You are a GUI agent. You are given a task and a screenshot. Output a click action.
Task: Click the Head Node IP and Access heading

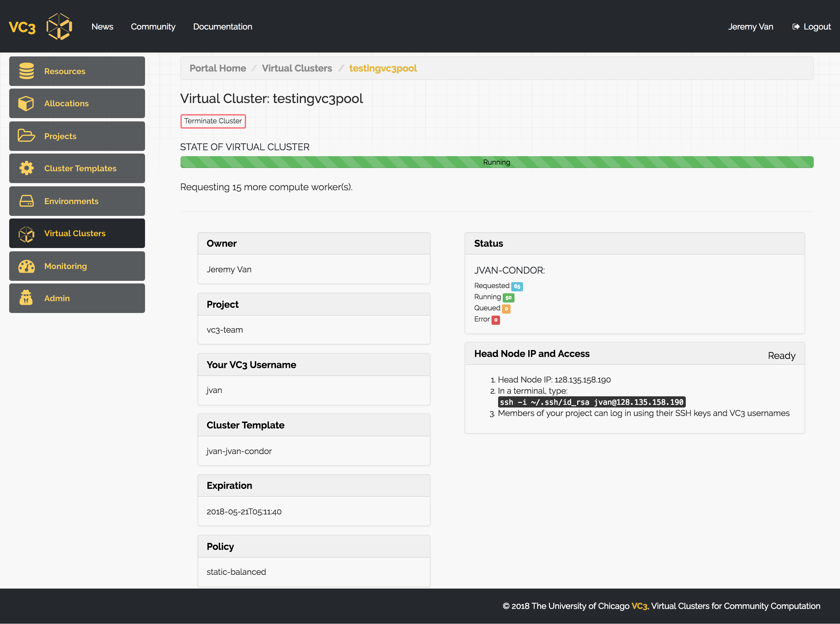point(532,354)
